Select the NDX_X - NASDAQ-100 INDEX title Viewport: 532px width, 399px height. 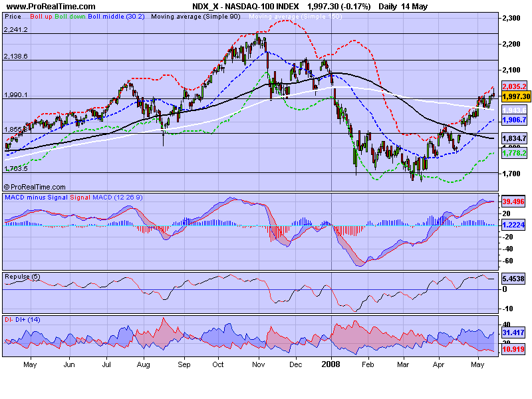click(x=245, y=7)
